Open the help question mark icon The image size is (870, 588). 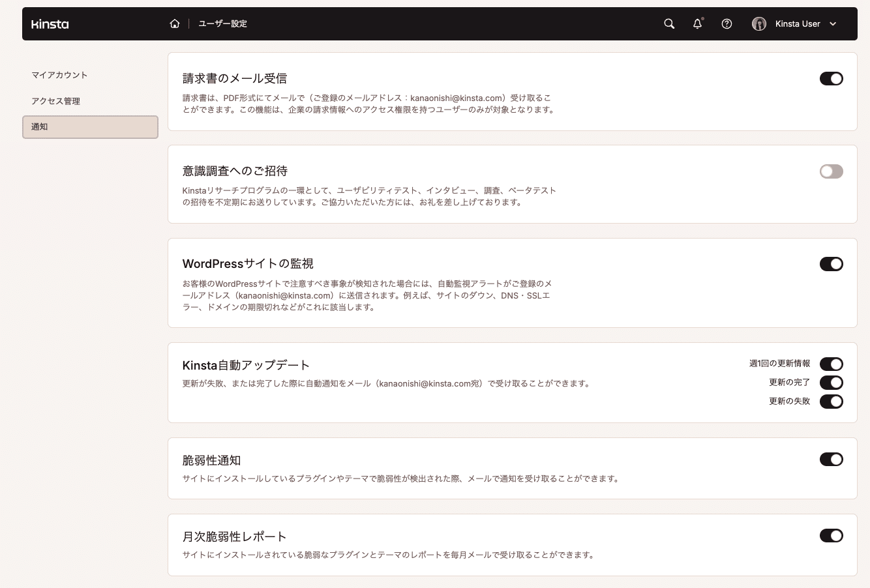pyautogui.click(x=727, y=23)
